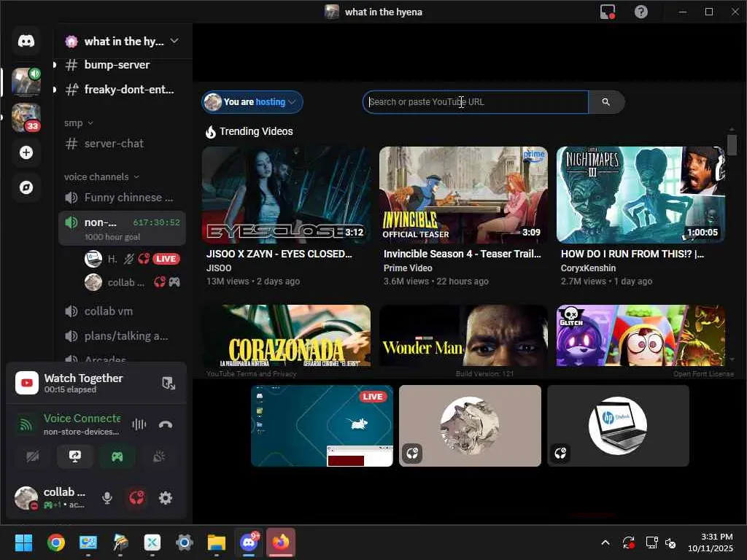Toggle screen share button

coord(75,456)
